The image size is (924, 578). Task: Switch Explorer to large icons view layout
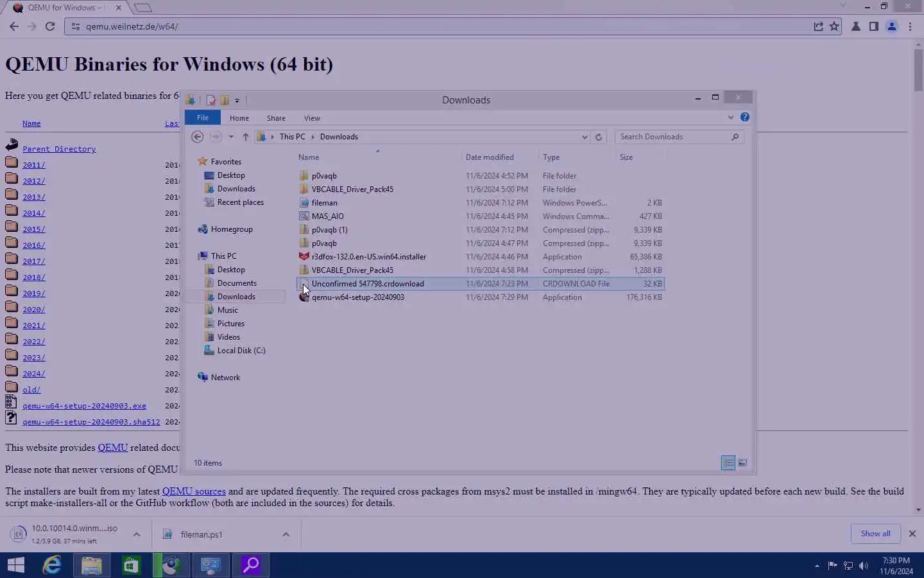tap(743, 463)
